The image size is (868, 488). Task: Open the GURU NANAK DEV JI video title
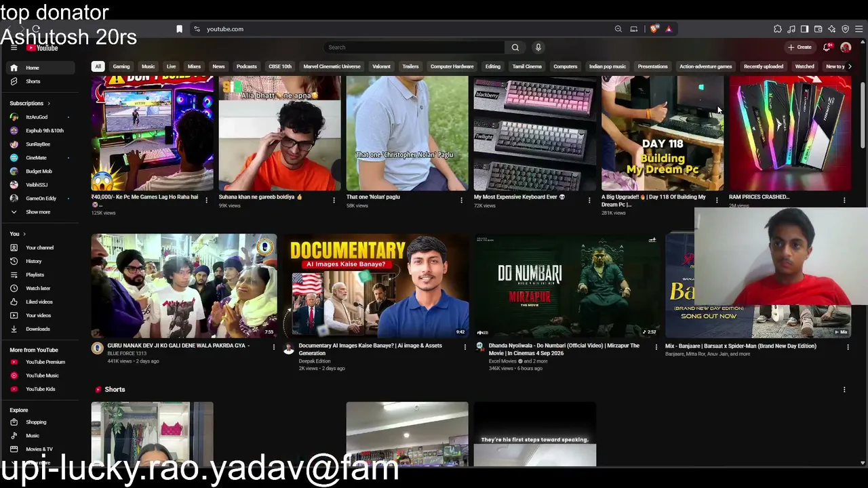178,346
